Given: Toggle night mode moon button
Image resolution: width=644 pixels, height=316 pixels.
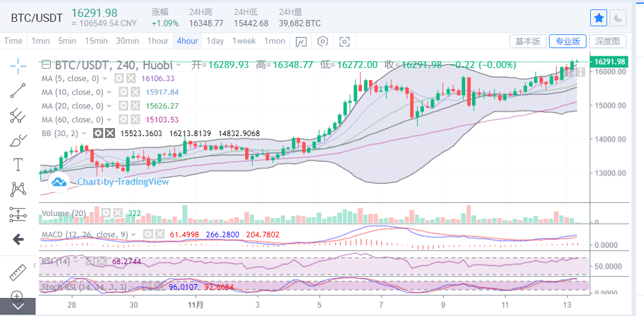Looking at the screenshot, I should pos(618,18).
